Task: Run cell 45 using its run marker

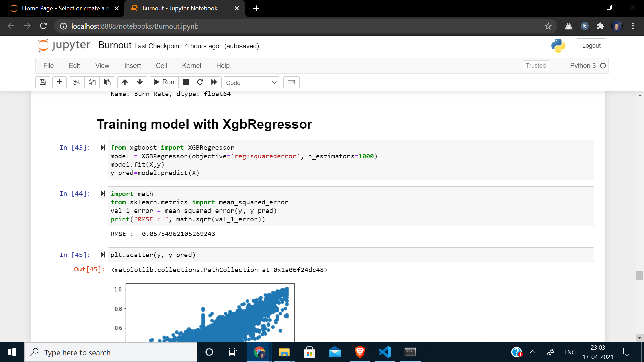Action: tap(103, 255)
